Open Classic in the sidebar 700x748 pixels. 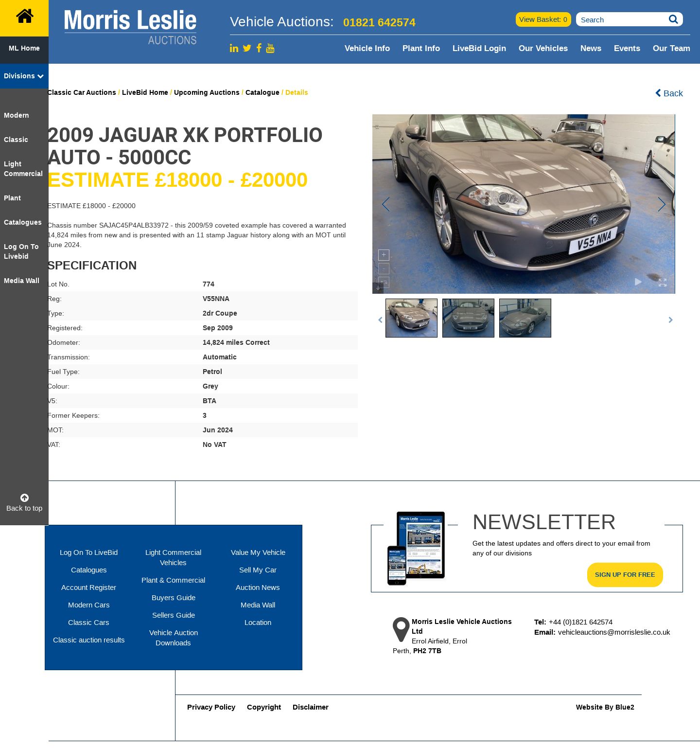[x=16, y=140]
